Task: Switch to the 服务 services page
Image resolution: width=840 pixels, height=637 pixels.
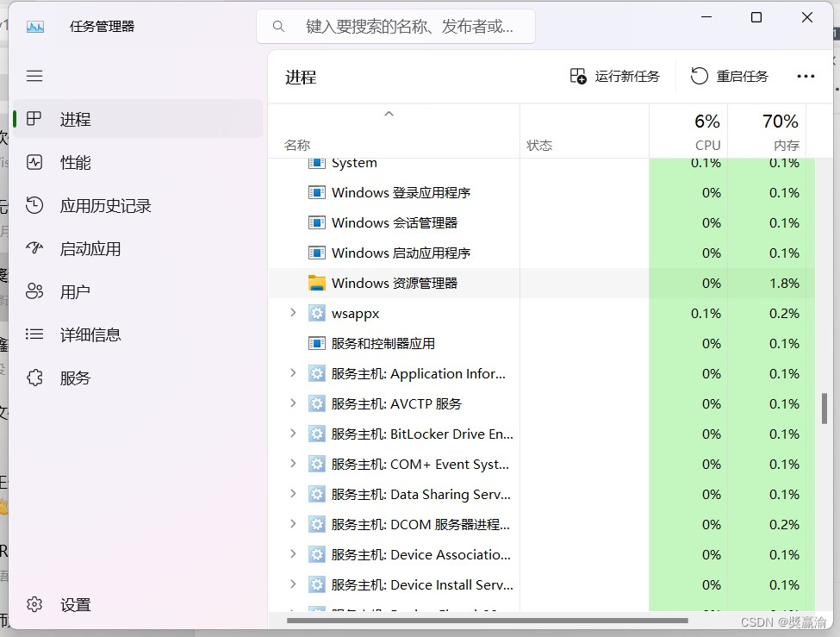Action: click(138, 378)
